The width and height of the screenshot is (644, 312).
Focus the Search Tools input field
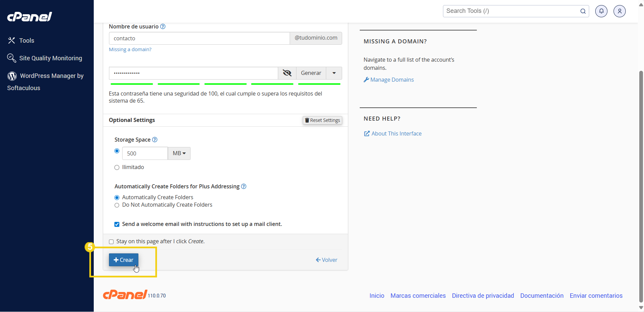coord(511,11)
